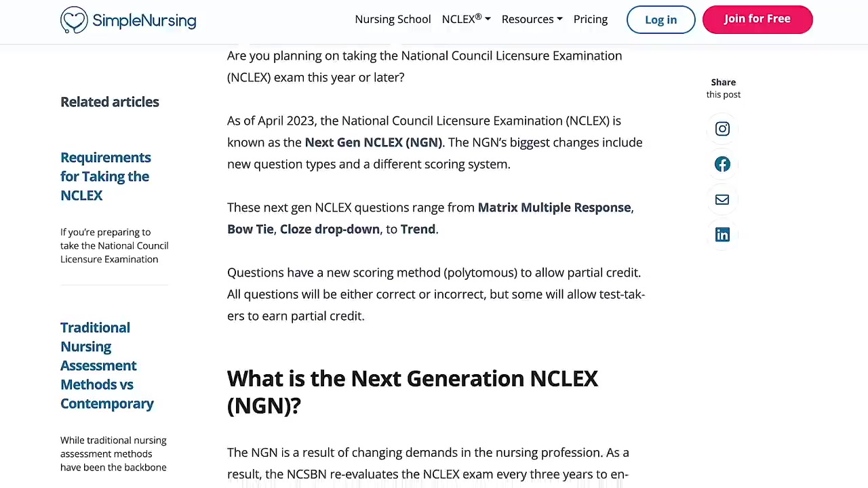Open Requirements for Taking the NCLEX article
Image resolution: width=868 pixels, height=488 pixels.
coord(106,176)
